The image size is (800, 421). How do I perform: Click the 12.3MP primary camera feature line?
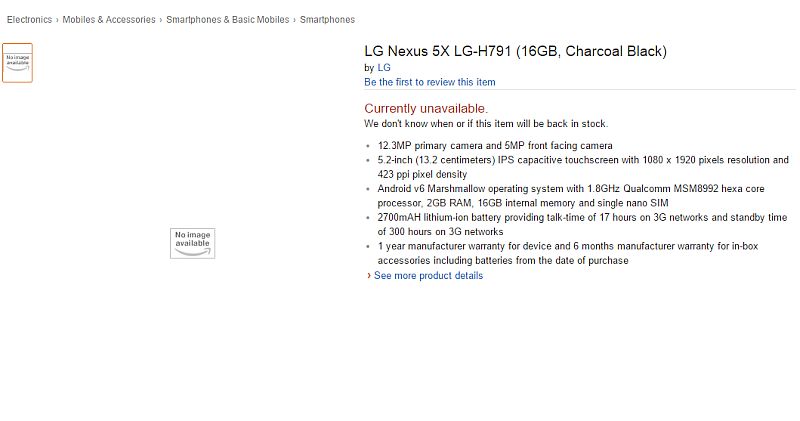tap(495, 145)
